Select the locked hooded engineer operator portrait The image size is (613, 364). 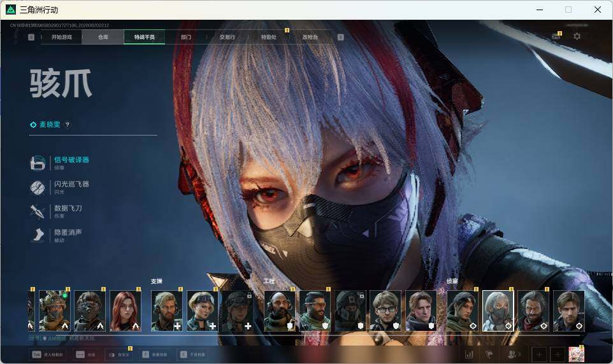350,311
